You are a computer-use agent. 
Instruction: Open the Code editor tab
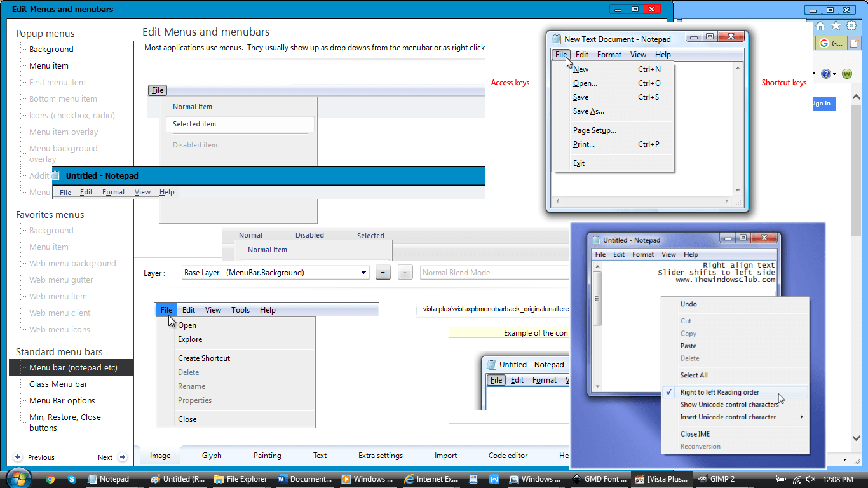(x=508, y=456)
